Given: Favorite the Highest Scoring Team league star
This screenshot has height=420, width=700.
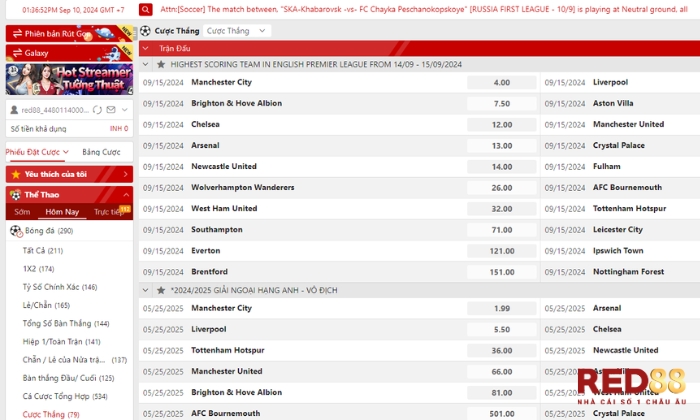Looking at the screenshot, I should point(161,64).
